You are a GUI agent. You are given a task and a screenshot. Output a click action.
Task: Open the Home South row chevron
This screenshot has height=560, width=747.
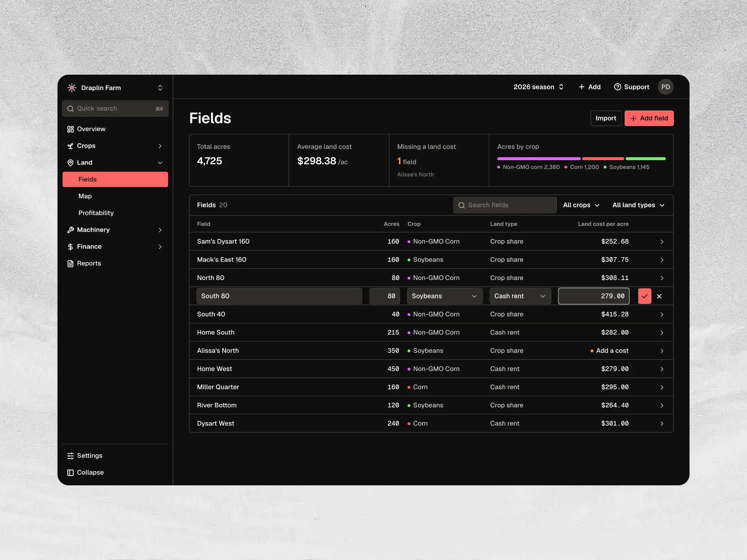(x=662, y=333)
